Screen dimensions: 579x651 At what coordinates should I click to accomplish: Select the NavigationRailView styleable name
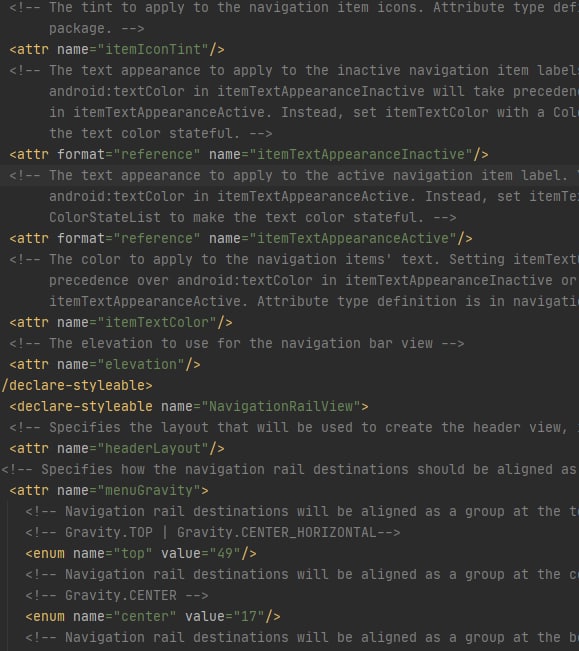coord(281,406)
